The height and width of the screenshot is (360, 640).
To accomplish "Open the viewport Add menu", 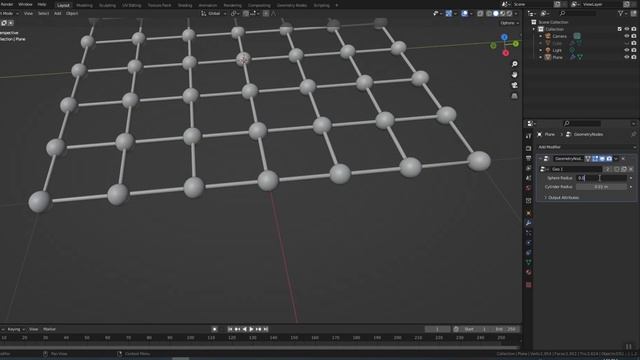I will coord(58,13).
